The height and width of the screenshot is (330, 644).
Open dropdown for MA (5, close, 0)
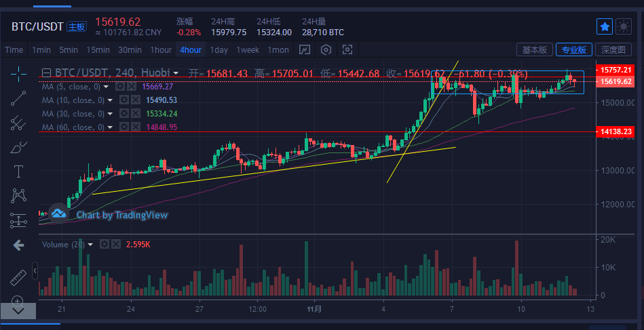109,87
